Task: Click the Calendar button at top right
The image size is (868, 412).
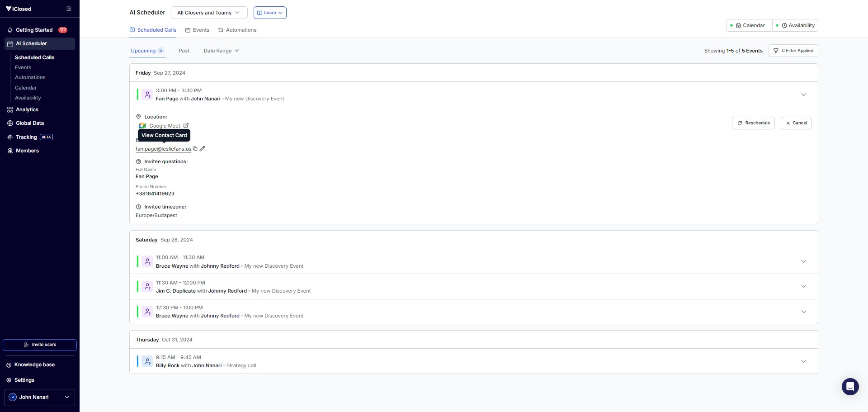Action: [x=750, y=25]
